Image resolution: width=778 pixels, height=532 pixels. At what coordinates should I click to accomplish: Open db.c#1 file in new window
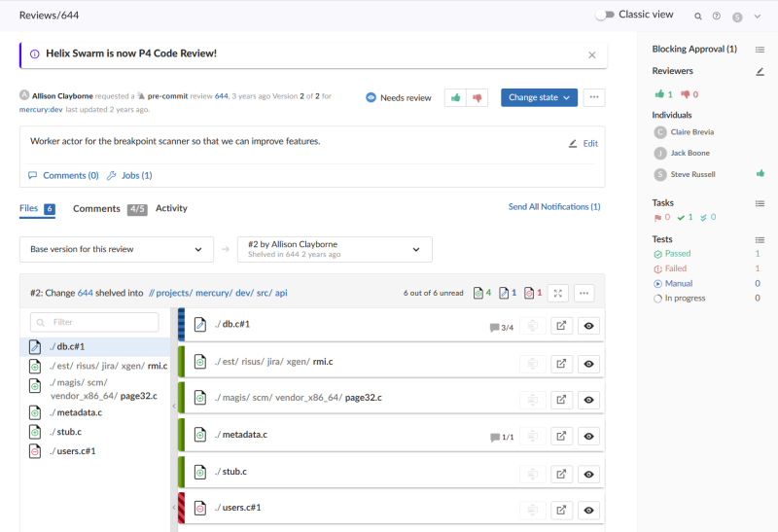[561, 327]
